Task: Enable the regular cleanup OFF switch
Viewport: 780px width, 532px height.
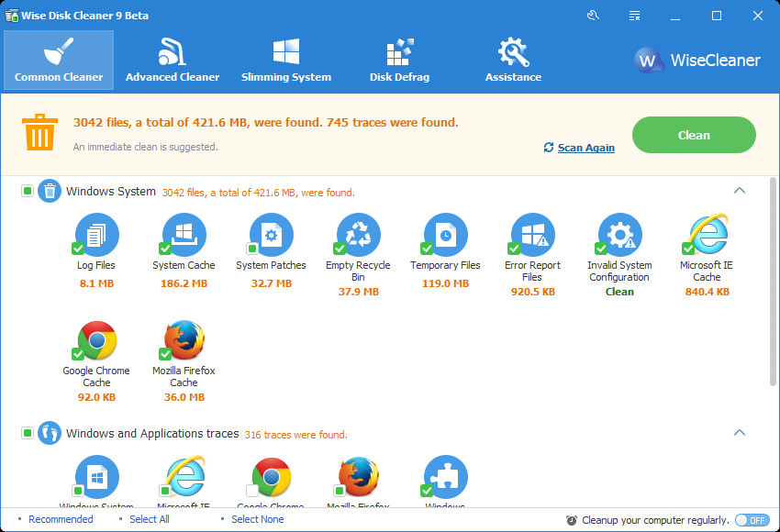Action: click(x=752, y=520)
